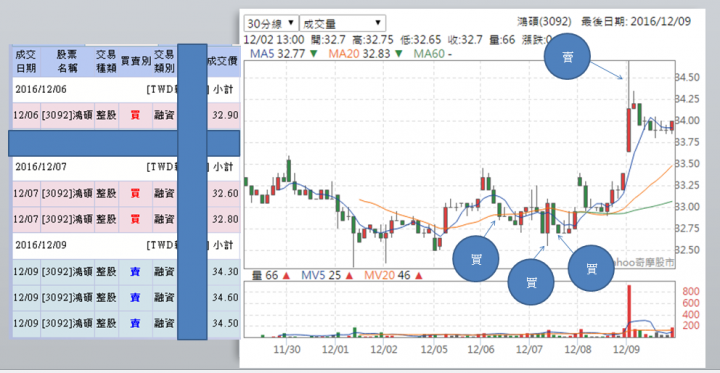This screenshot has width=720, height=373.
Task: Click the 量:66 volume value in header
Action: (502, 40)
